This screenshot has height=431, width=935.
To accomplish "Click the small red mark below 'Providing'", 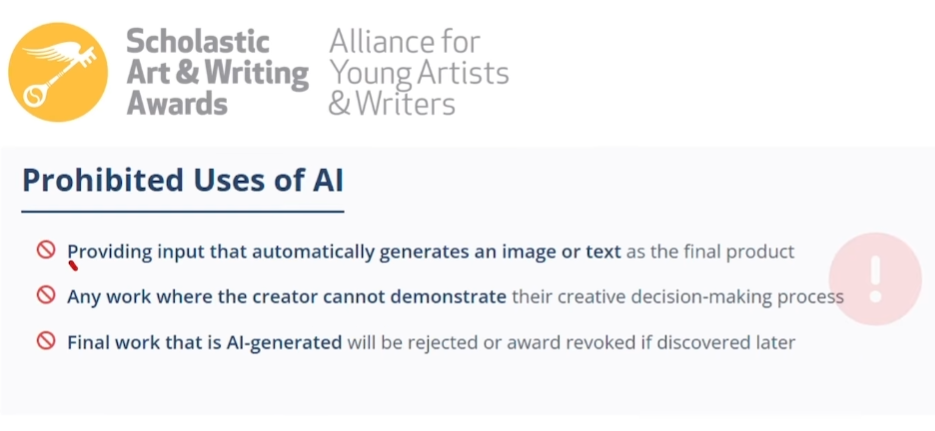I will tap(73, 266).
